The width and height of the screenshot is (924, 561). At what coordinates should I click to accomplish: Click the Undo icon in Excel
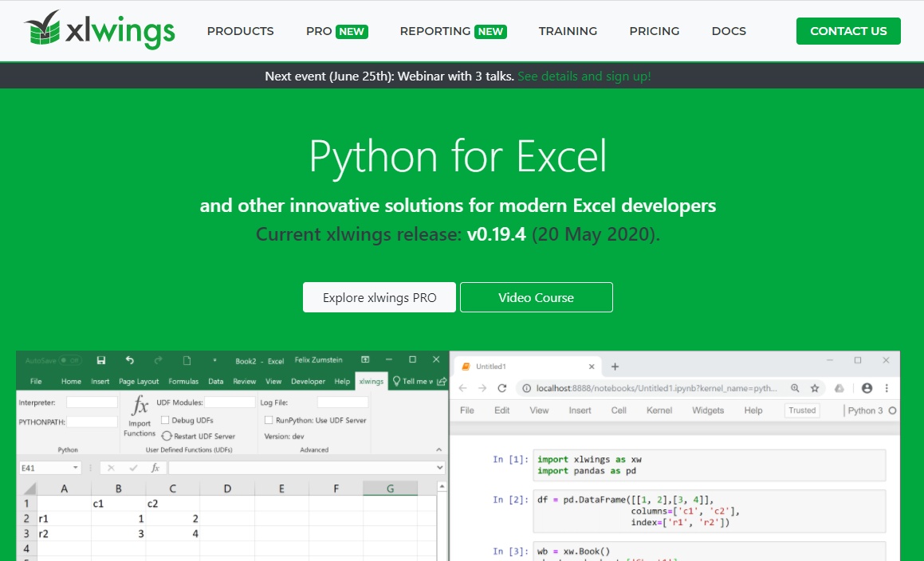point(129,360)
